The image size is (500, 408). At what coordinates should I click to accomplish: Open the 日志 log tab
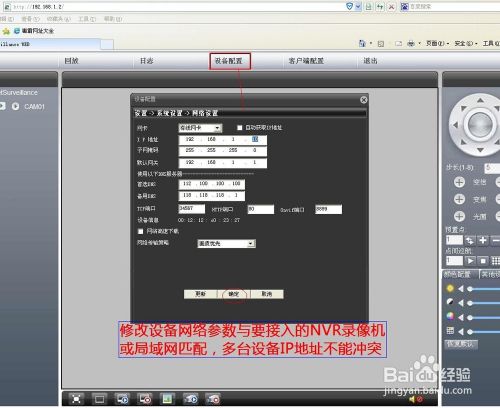[146, 61]
